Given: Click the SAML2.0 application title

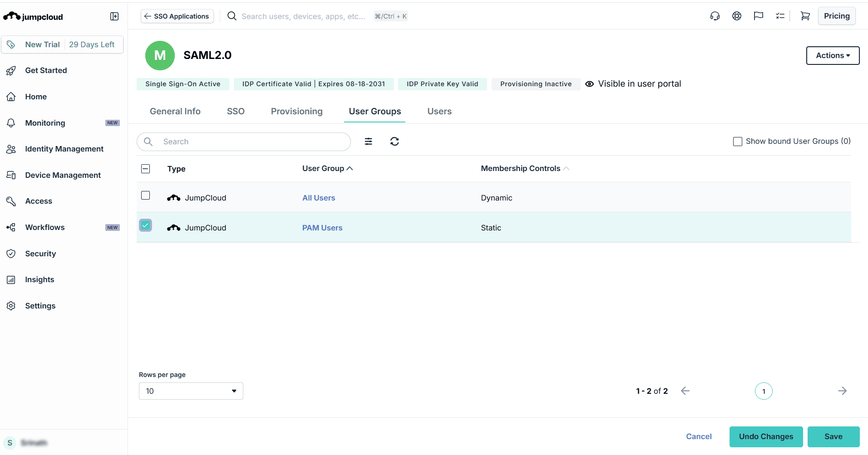Looking at the screenshot, I should [207, 55].
